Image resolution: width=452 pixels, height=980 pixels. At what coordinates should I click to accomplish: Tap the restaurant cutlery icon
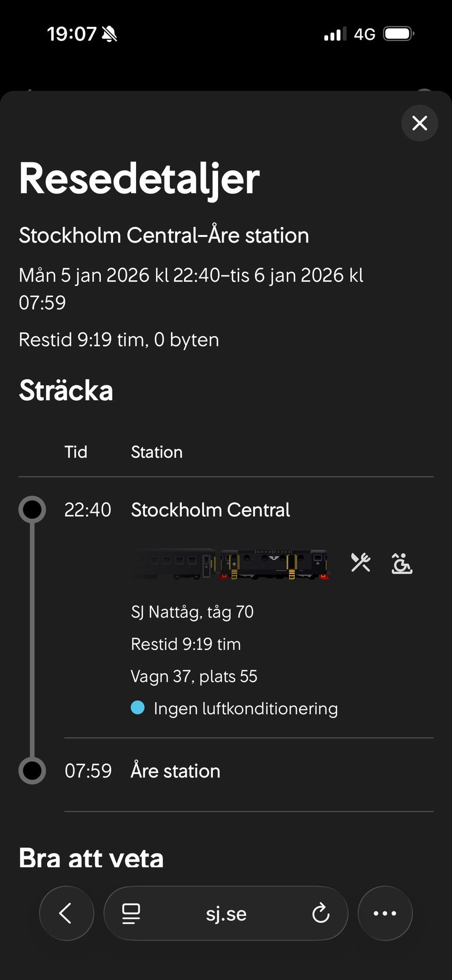tap(361, 562)
